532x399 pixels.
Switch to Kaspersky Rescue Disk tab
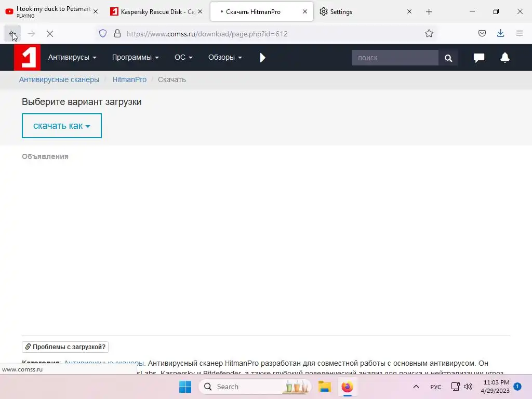pyautogui.click(x=152, y=11)
